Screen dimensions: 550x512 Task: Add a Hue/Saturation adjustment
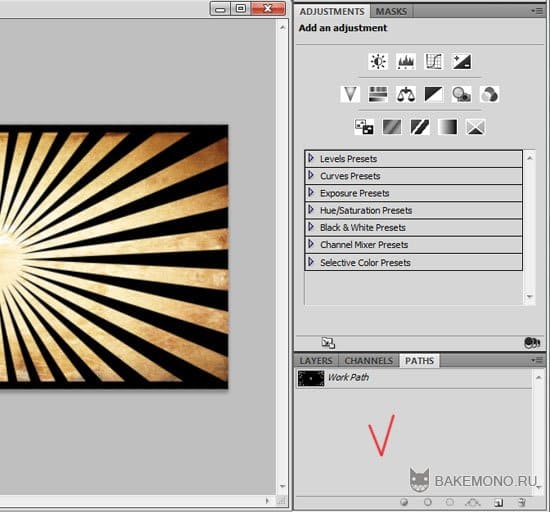pos(378,94)
